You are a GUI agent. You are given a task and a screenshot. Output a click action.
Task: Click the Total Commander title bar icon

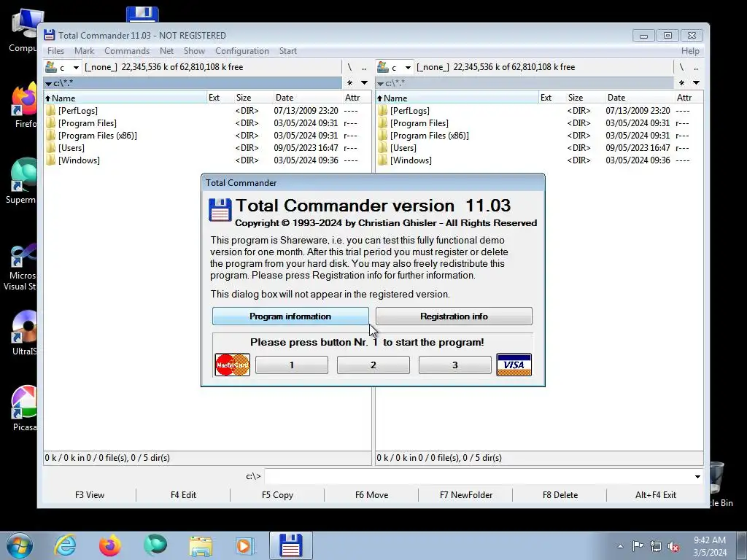(49, 35)
